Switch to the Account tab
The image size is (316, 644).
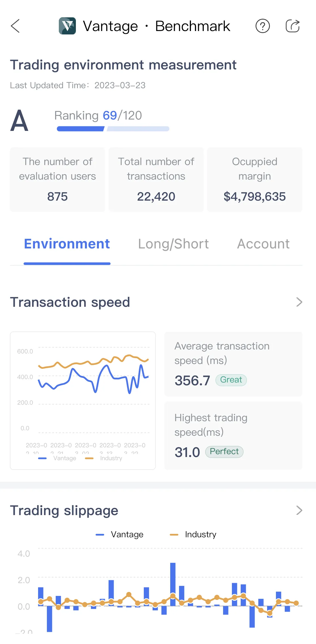[x=263, y=244]
